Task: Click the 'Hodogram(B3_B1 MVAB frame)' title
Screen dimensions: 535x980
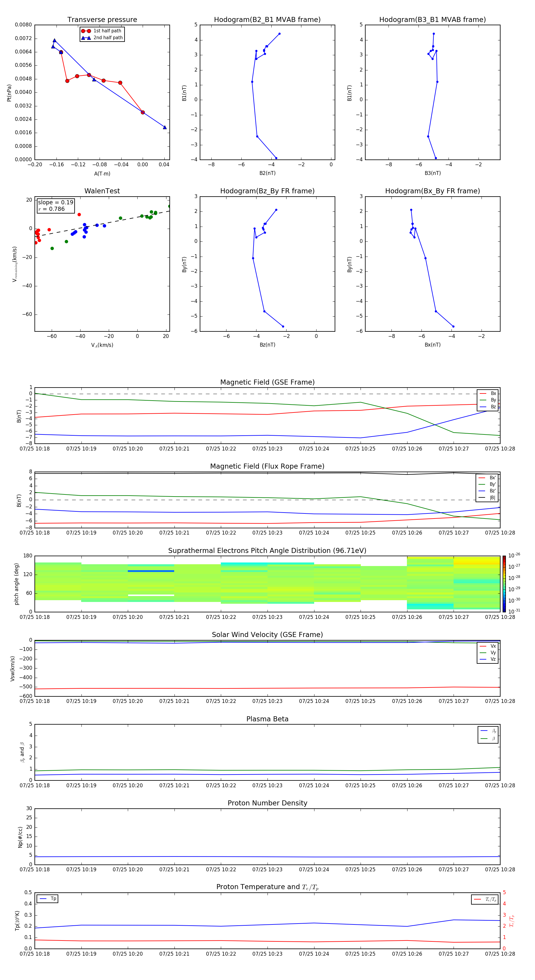Action: click(x=432, y=20)
